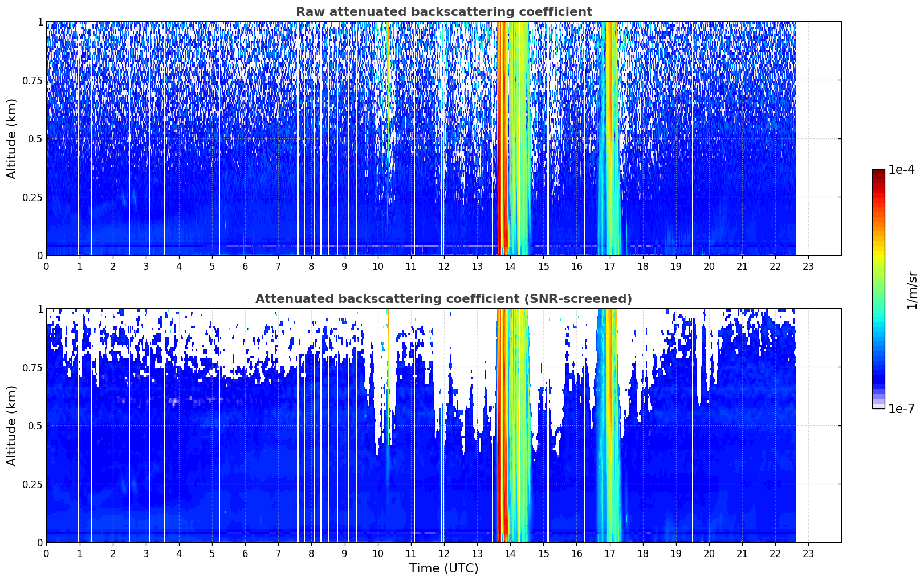This screenshot has width=924, height=581.
Task: Click the top plot's 'Altitude (km)' label
Action: [x=12, y=138]
